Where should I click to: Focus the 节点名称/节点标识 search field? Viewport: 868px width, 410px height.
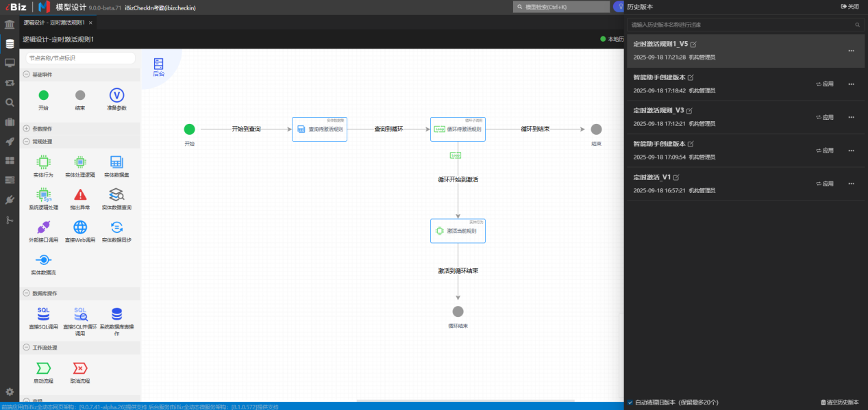tap(79, 58)
